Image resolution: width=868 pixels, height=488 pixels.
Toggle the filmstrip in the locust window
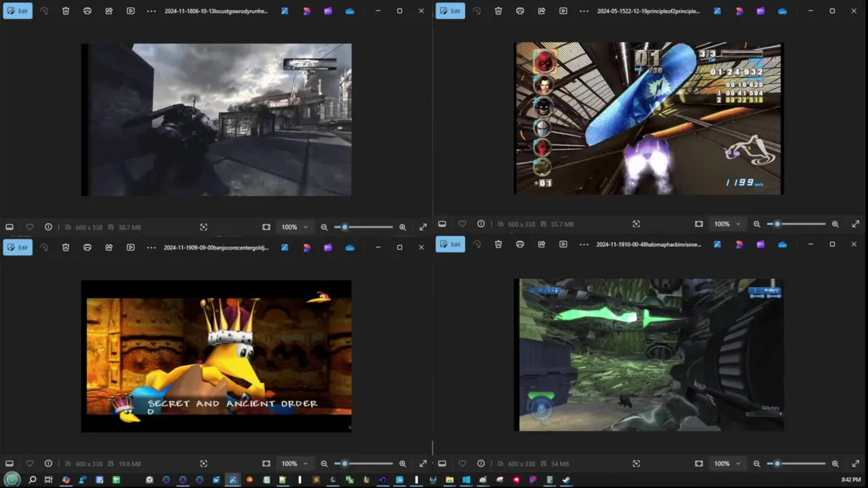[x=9, y=227]
